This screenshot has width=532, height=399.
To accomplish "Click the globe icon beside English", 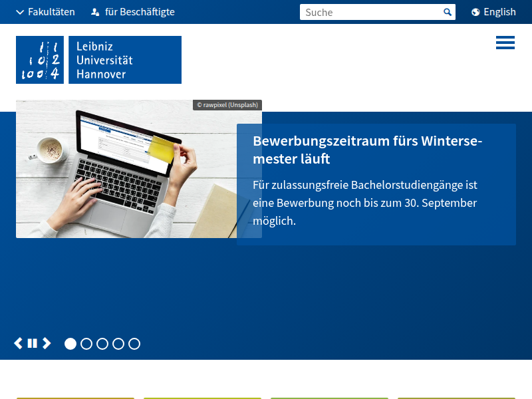I will tap(475, 12).
